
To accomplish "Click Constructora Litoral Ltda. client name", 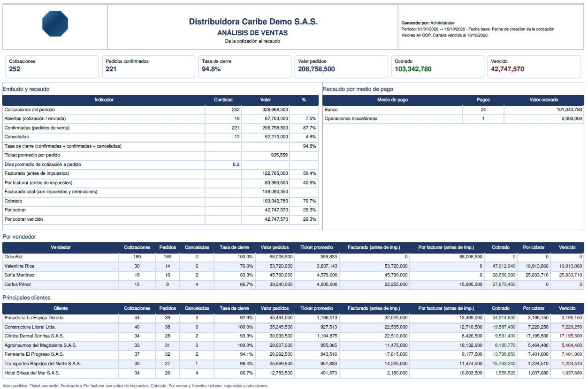I will [30, 327].
